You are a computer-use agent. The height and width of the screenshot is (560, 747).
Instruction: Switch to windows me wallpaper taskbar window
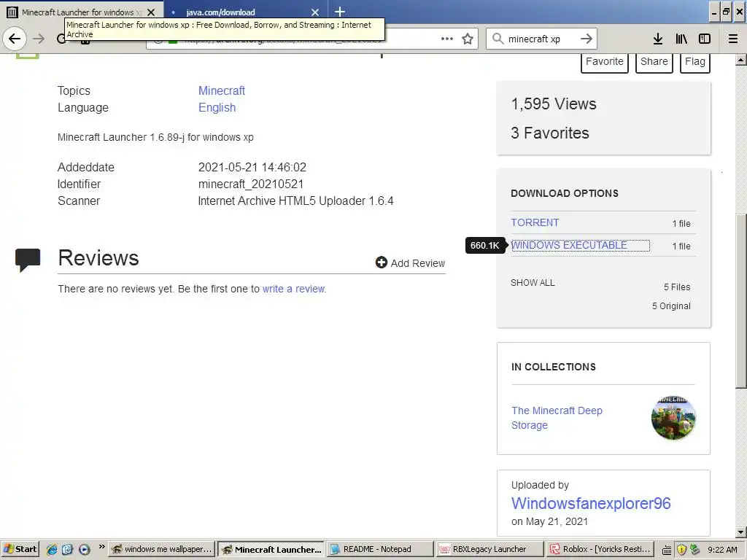(x=161, y=549)
